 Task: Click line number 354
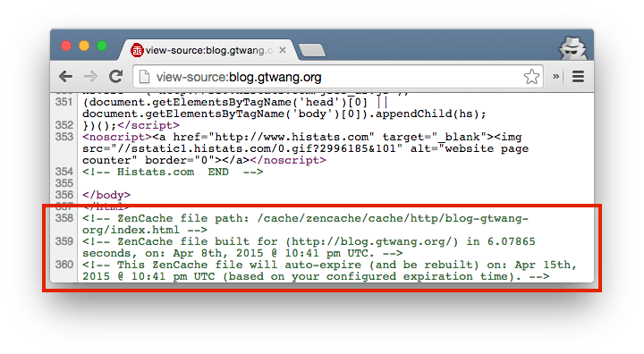click(64, 172)
